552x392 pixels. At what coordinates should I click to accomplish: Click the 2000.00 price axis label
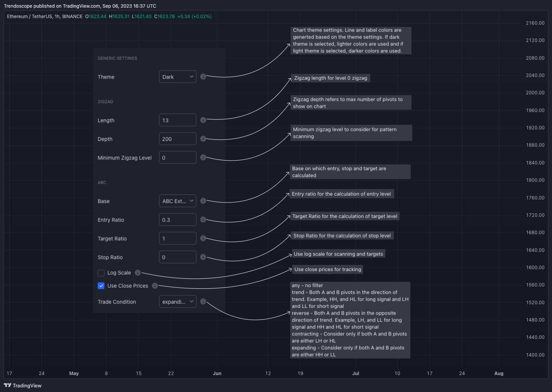535,93
